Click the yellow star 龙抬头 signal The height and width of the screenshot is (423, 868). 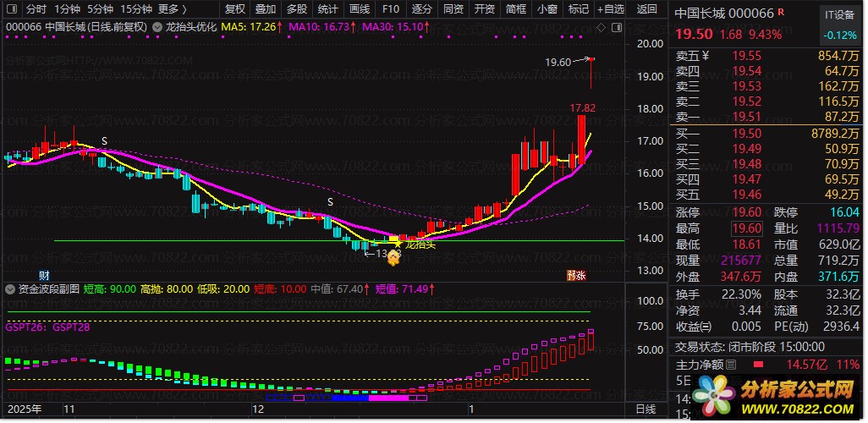coord(398,243)
